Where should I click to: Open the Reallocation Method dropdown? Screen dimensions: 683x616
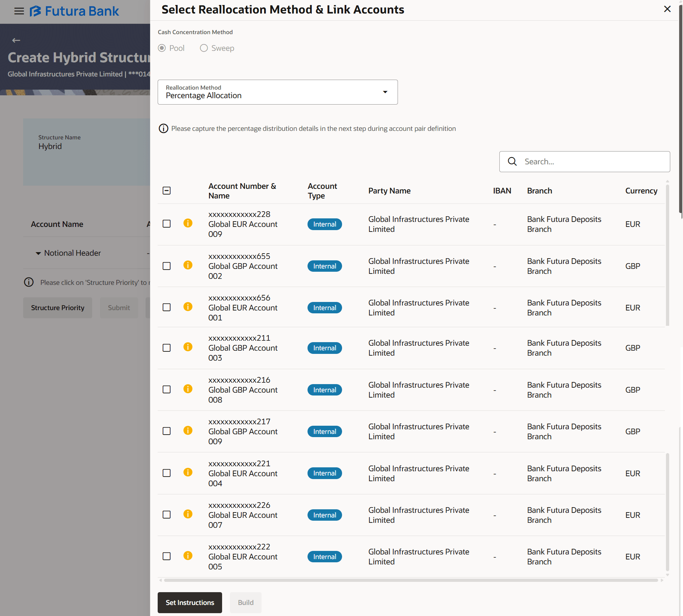(278, 92)
